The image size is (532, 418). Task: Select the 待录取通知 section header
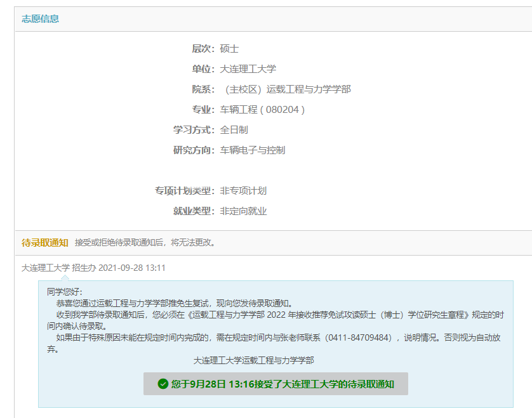(x=45, y=242)
